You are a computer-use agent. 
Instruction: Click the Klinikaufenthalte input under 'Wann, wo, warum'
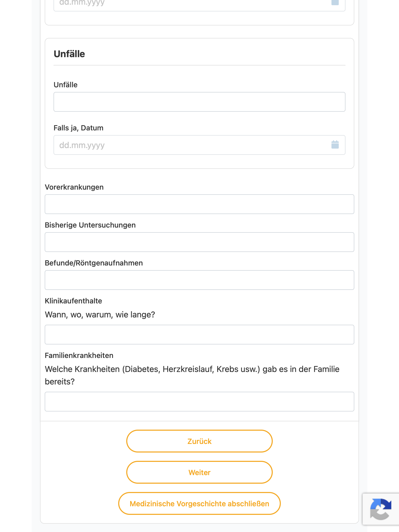pyautogui.click(x=199, y=335)
